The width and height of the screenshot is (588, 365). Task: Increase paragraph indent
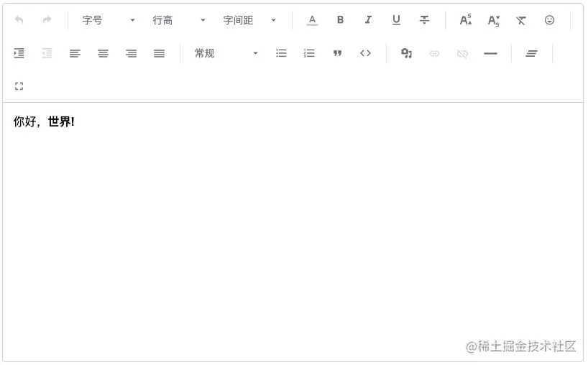(19, 53)
